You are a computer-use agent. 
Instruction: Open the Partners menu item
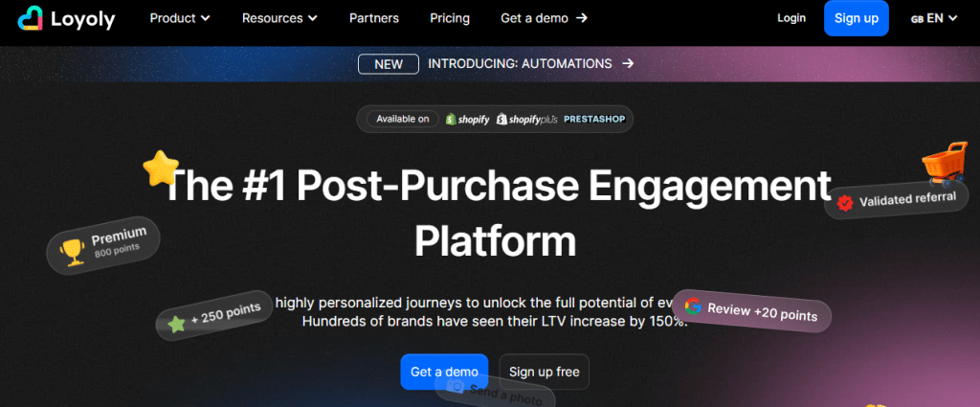[374, 18]
